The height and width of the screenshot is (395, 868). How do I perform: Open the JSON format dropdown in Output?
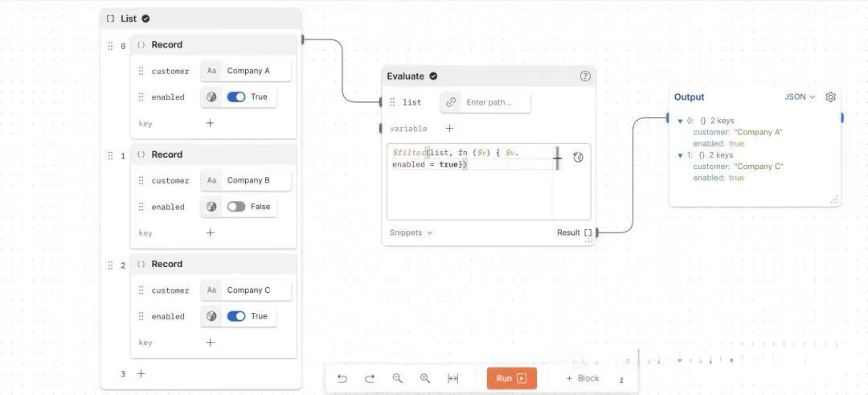pyautogui.click(x=800, y=97)
